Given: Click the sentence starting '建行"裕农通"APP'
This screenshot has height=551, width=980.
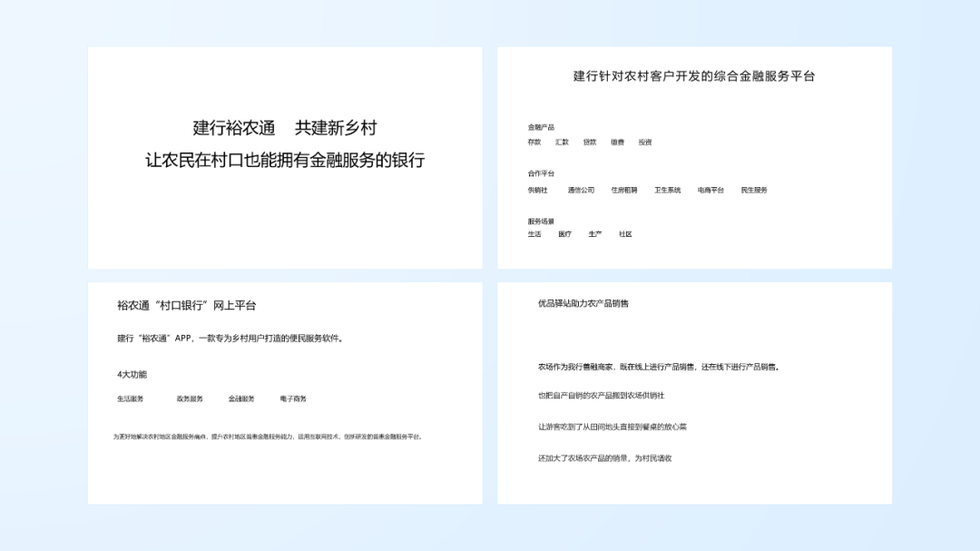Looking at the screenshot, I should point(230,339).
